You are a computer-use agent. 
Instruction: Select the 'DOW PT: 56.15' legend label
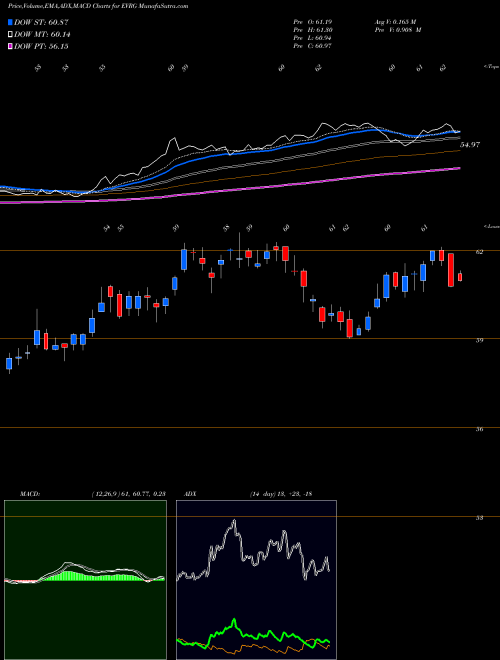(41, 46)
